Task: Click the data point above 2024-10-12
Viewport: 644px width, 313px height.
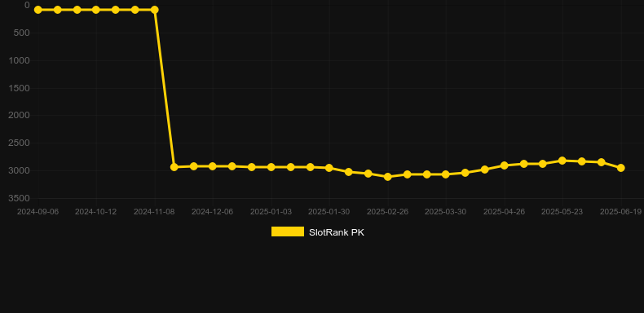Action: point(96,10)
